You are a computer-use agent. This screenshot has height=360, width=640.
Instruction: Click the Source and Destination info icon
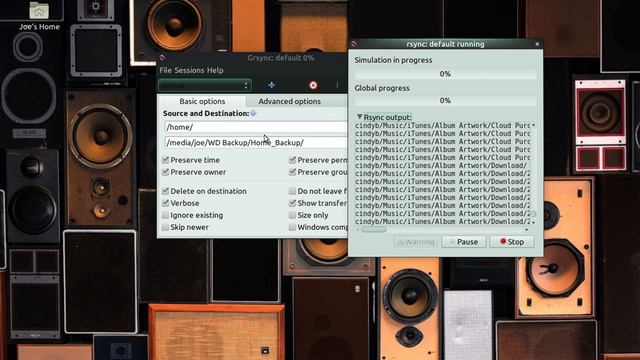tap(253, 113)
